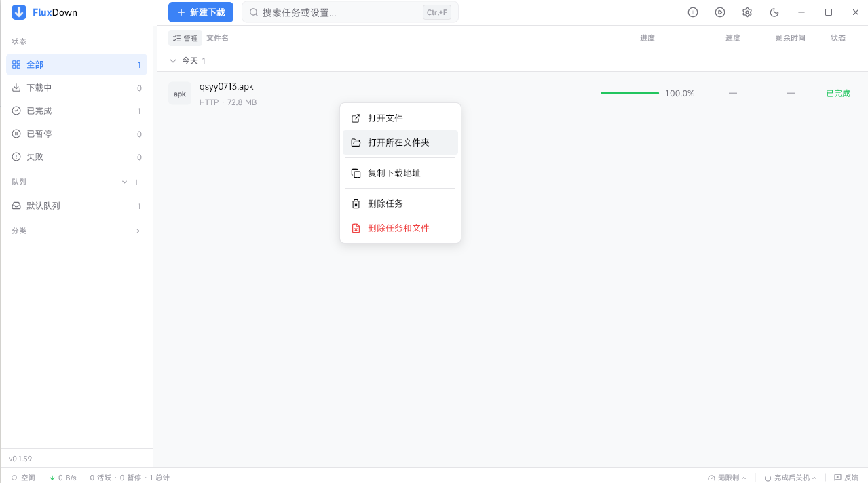Click the FluxDown logo icon
The width and height of the screenshot is (868, 483).
pos(19,12)
